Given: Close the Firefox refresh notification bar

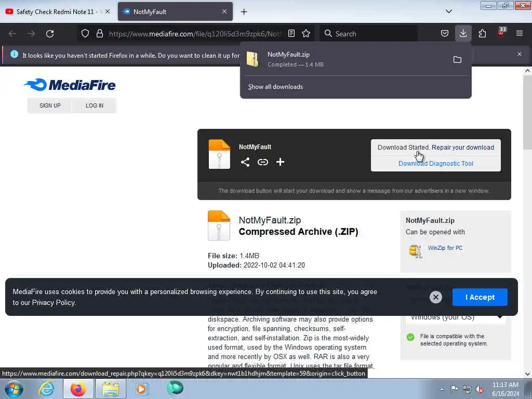Looking at the screenshot, I should 520,54.
